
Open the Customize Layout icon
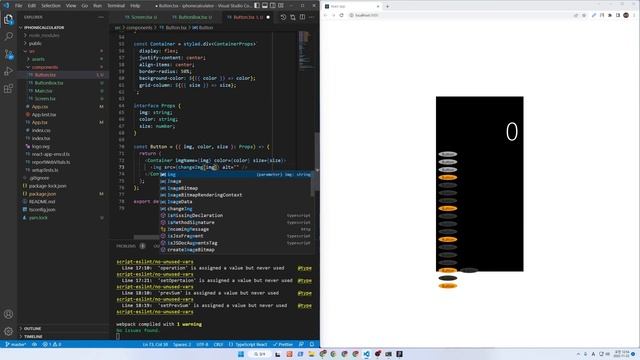(281, 6)
